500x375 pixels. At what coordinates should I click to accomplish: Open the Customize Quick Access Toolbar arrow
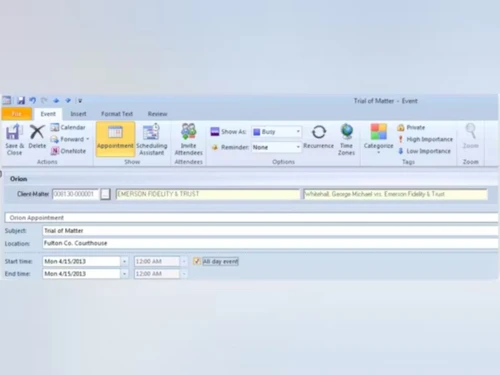point(80,101)
